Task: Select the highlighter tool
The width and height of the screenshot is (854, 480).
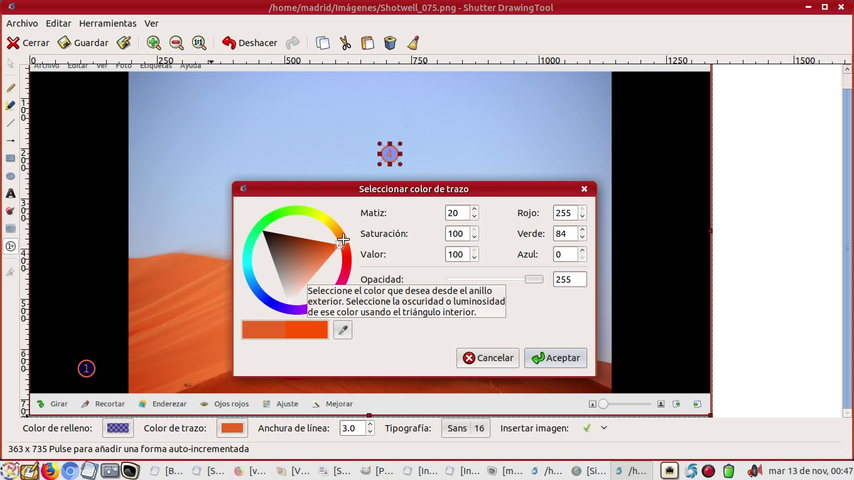Action: 10,105
